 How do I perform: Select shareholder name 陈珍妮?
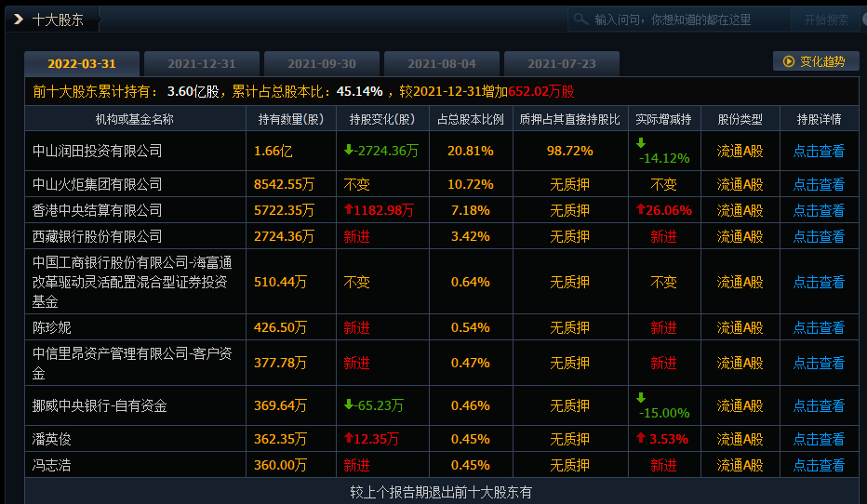click(x=51, y=327)
